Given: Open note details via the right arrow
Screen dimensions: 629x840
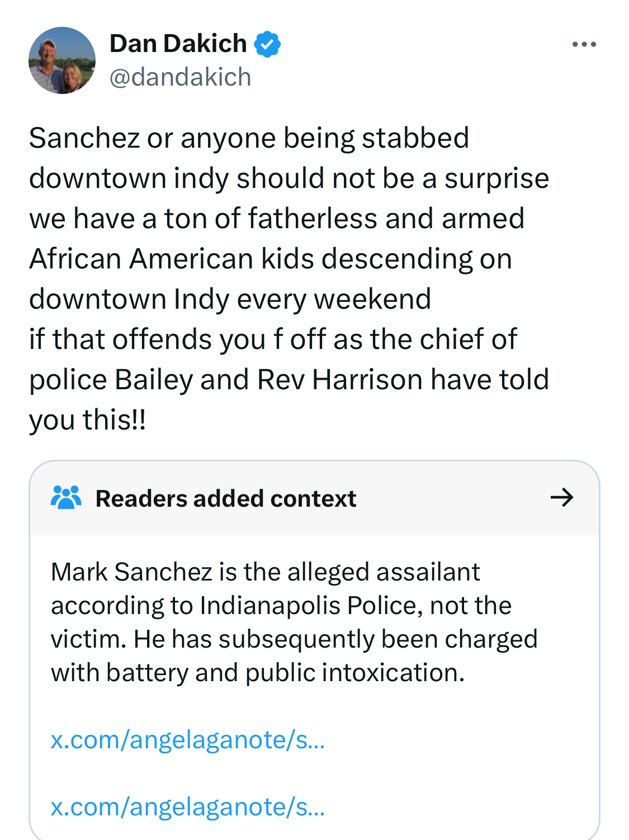Looking at the screenshot, I should tap(562, 497).
